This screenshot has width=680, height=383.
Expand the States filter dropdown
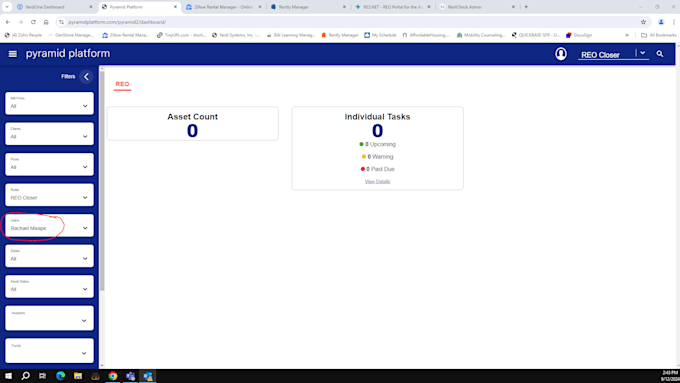coord(49,255)
